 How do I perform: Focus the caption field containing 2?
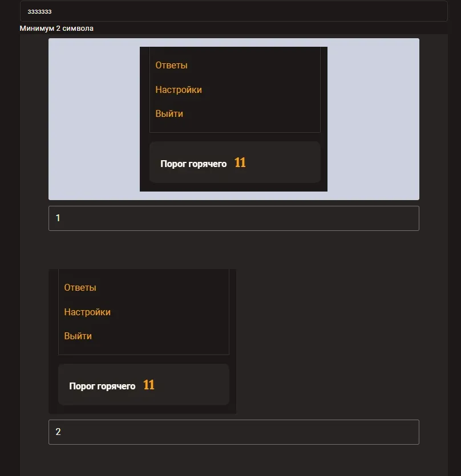pyautogui.click(x=233, y=432)
